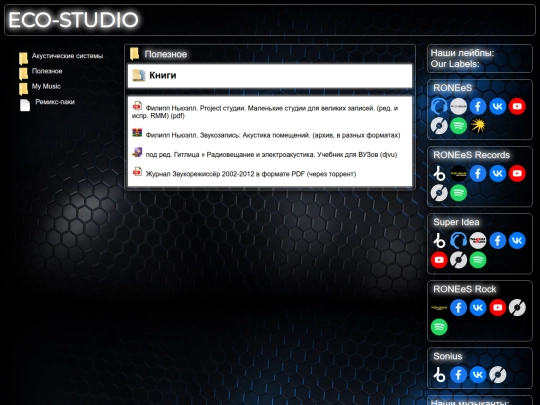Open Super Idea on Spotify

pyautogui.click(x=478, y=260)
